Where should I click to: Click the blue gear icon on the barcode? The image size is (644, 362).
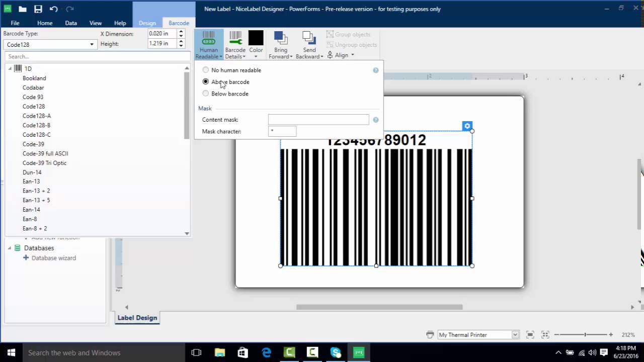467,126
